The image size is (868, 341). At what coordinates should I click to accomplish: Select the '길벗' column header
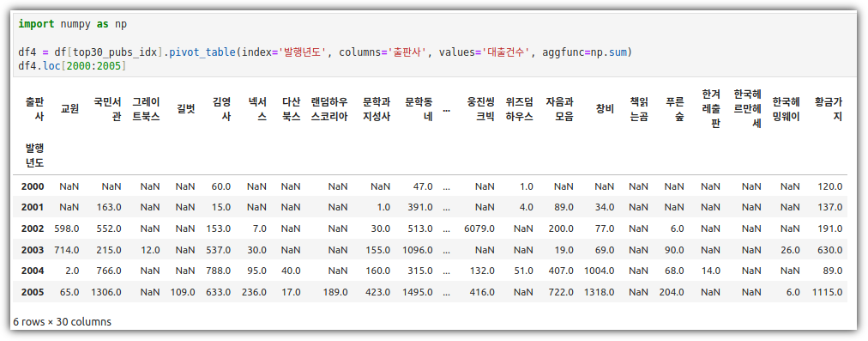[185, 109]
